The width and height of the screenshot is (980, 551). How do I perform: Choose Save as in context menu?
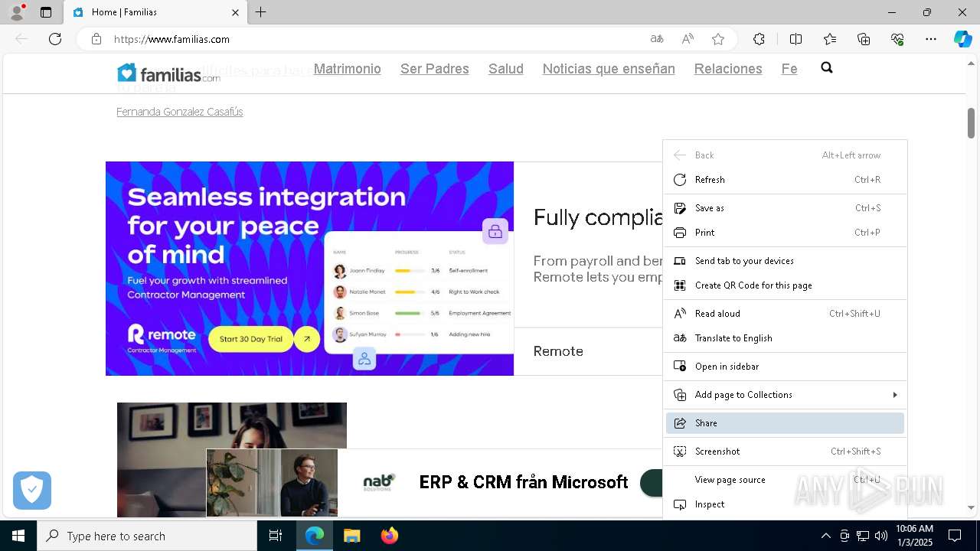point(785,208)
